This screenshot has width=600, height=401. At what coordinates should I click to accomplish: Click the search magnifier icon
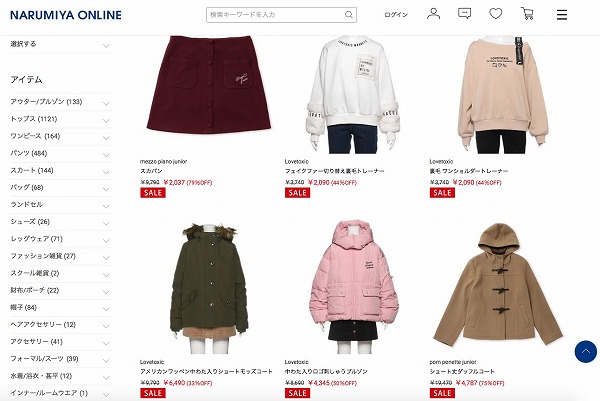(349, 15)
